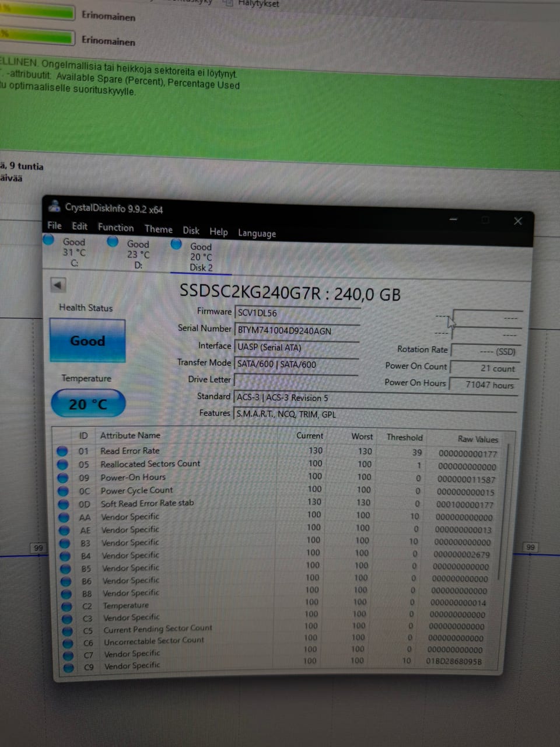The height and width of the screenshot is (747, 560).
Task: Select the Disk 2 tab showing 20 °C
Action: tap(201, 257)
